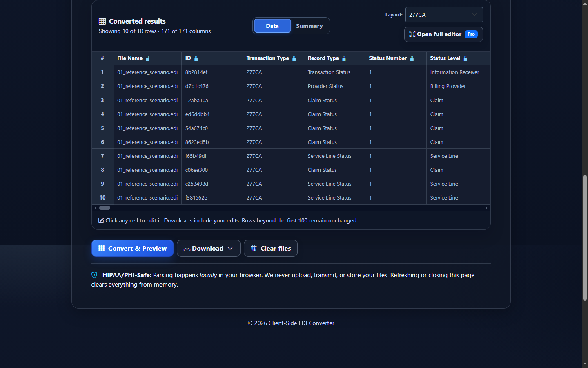
Task: Click the Converted results table icon
Action: 102,21
